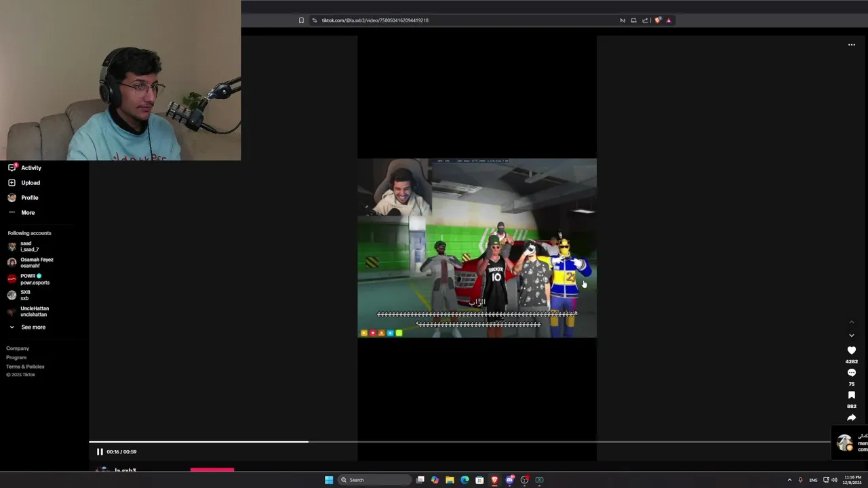Screen dimensions: 868x488
Task: Open Terms & Policies footer link
Action: (25, 367)
